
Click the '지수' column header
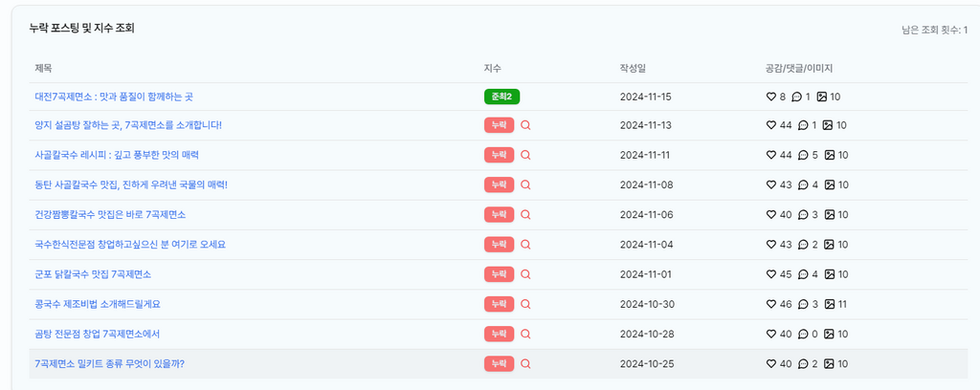pos(493,69)
